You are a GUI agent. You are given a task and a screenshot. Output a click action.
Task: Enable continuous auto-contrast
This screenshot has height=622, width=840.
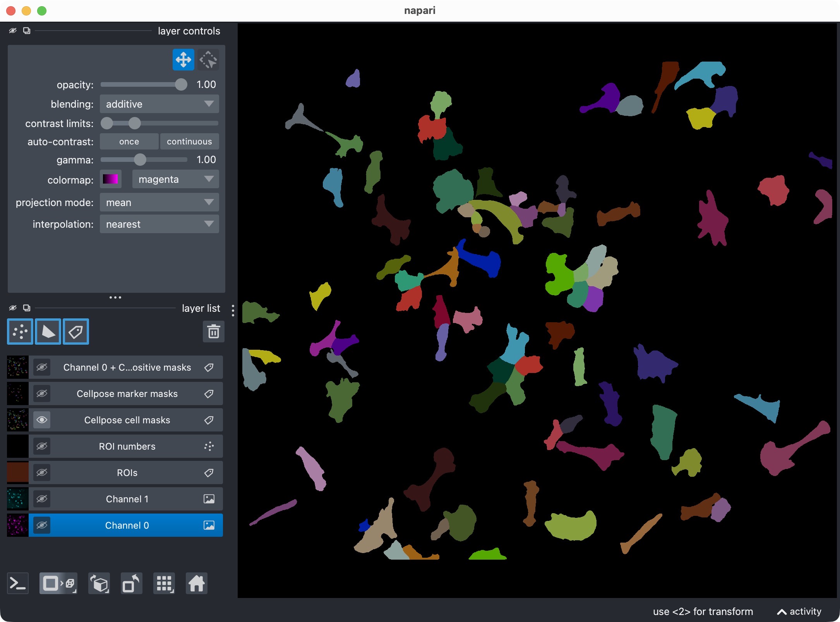190,142
